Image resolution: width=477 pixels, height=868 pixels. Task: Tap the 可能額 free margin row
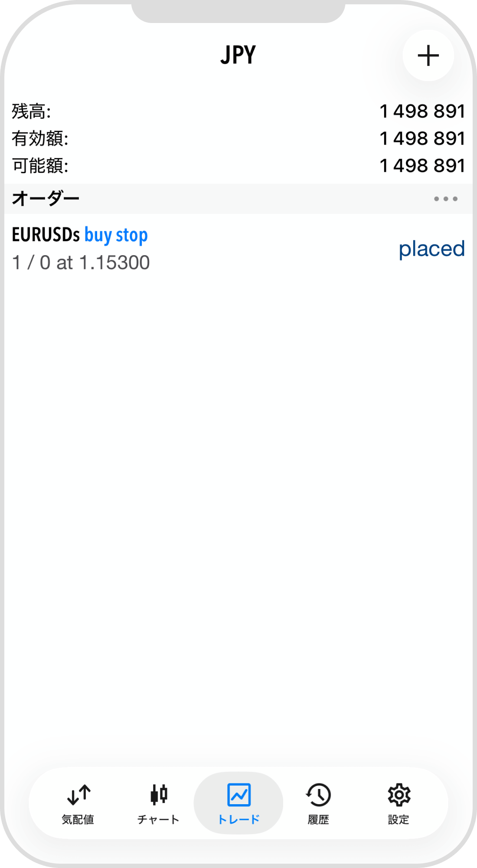click(238, 165)
